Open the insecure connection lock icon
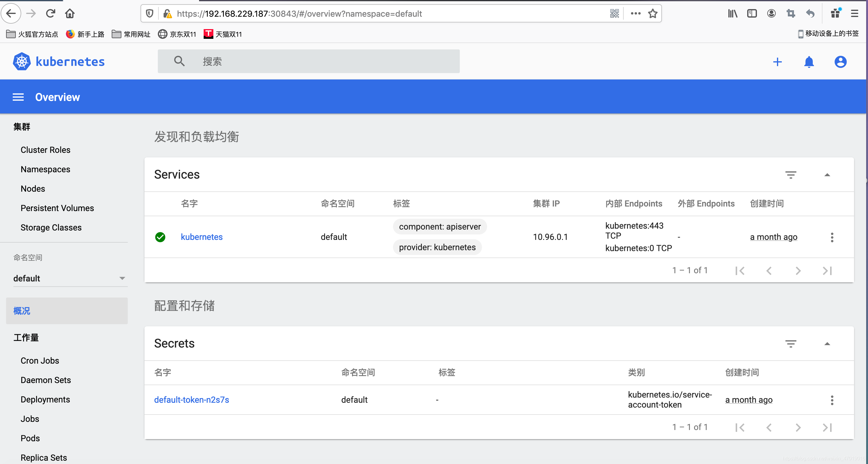 167,13
